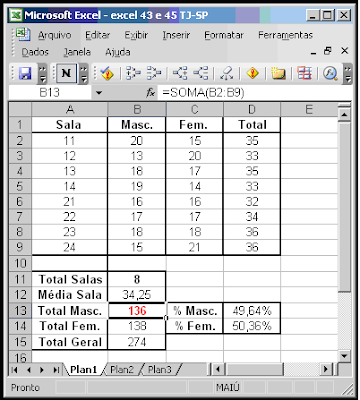Click the 'Total Salas' label cell
This screenshot has width=360, height=400.
coord(70,279)
